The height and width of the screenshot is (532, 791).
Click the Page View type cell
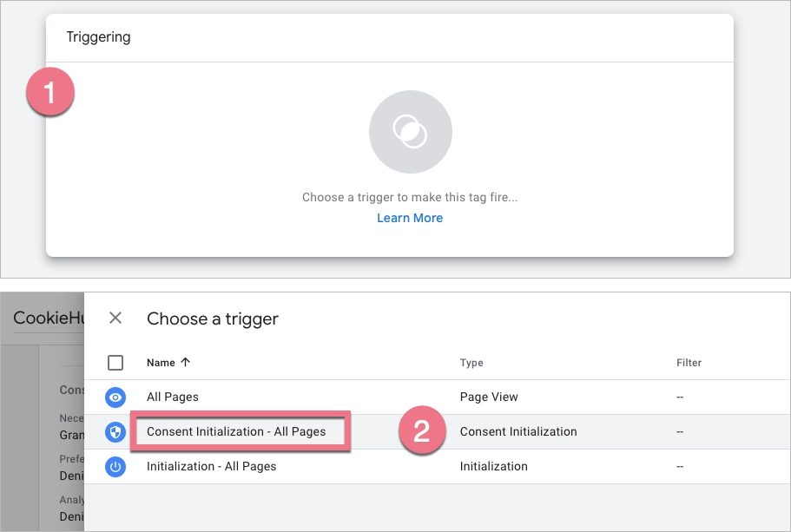(x=489, y=397)
